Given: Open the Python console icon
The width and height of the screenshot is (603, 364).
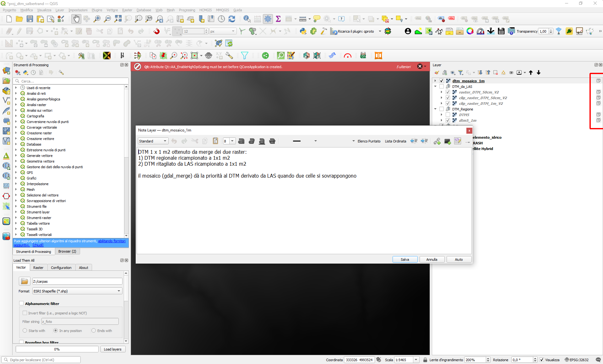Looking at the screenshot, I should 303,31.
